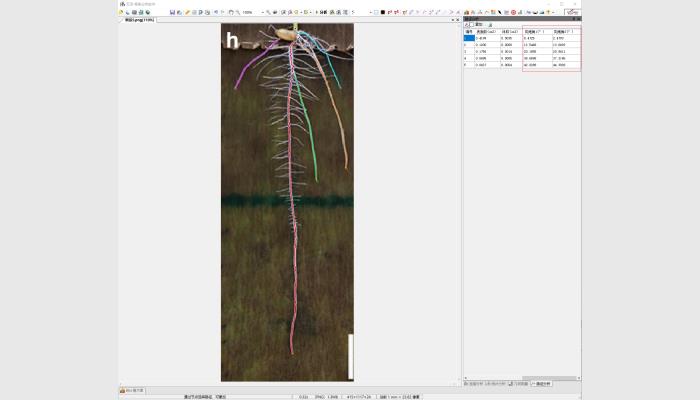The image size is (700, 400).
Task: Close the image document with the X
Action: pyautogui.click(x=456, y=20)
